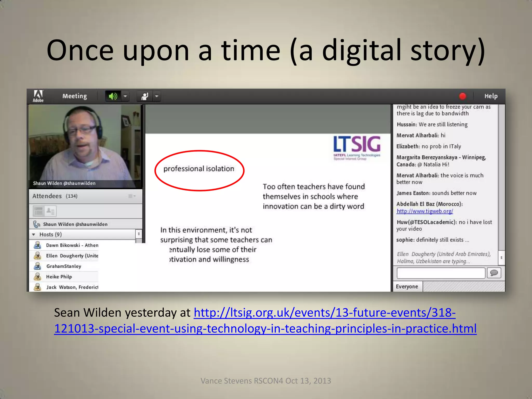Image resolution: width=532 pixels, height=399 pixels.
Task: Click Elizabeth's 'no prob in ITaly' message
Action: coord(429,146)
